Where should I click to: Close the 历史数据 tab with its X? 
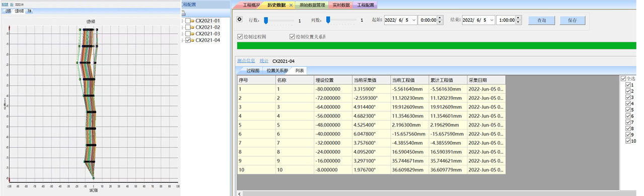pyautogui.click(x=291, y=5)
